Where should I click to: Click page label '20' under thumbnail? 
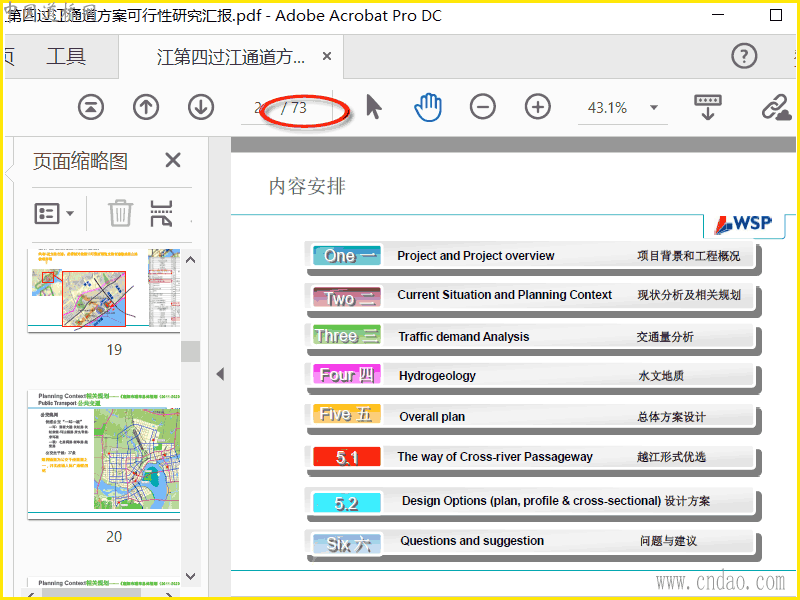(x=114, y=537)
